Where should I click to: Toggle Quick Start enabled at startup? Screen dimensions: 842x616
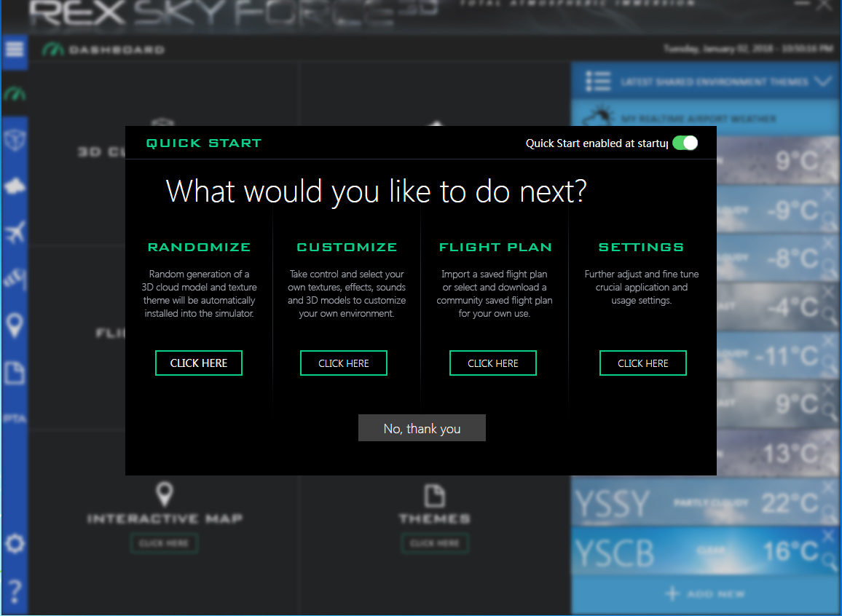point(685,143)
